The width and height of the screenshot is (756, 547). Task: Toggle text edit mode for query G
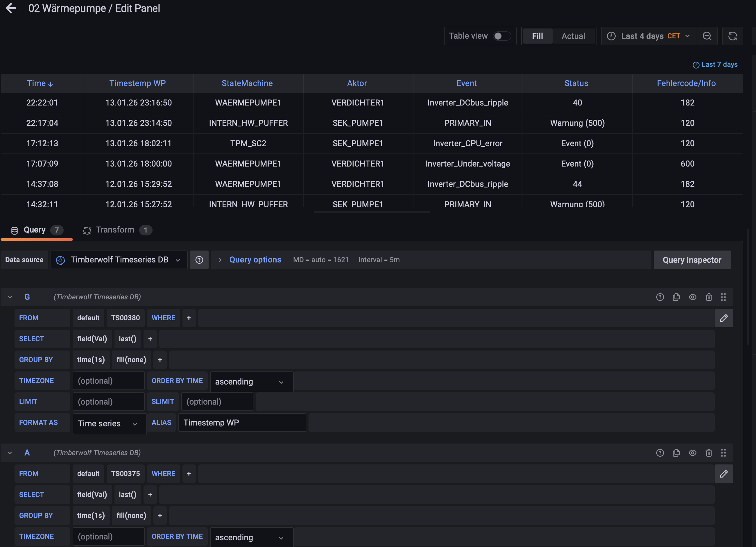[x=724, y=318]
